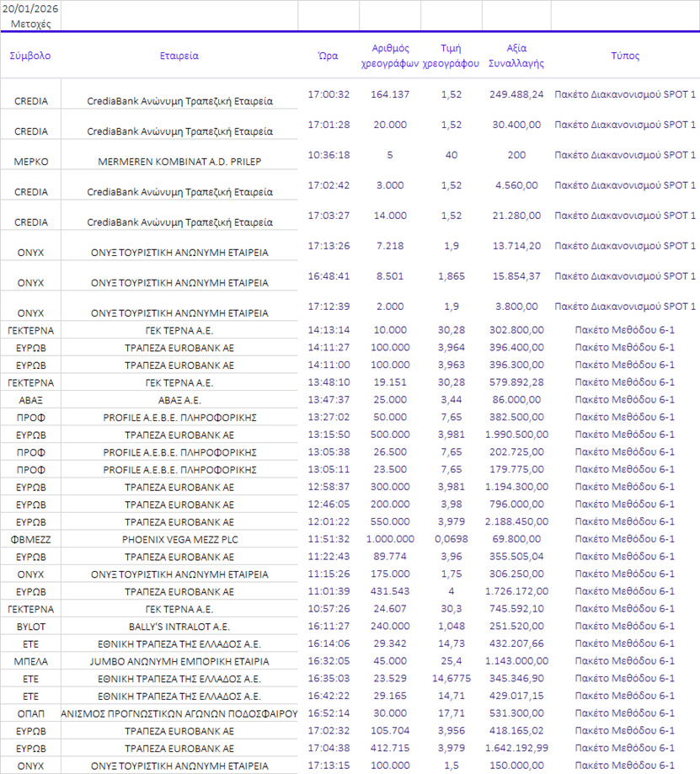Select the value 2.188.450,00
Image resolution: width=700 pixels, height=774 pixels.
point(516,522)
